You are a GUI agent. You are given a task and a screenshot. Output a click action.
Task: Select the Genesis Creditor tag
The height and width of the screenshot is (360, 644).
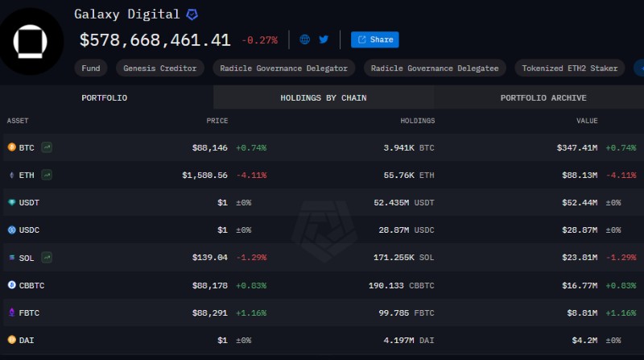pos(160,68)
